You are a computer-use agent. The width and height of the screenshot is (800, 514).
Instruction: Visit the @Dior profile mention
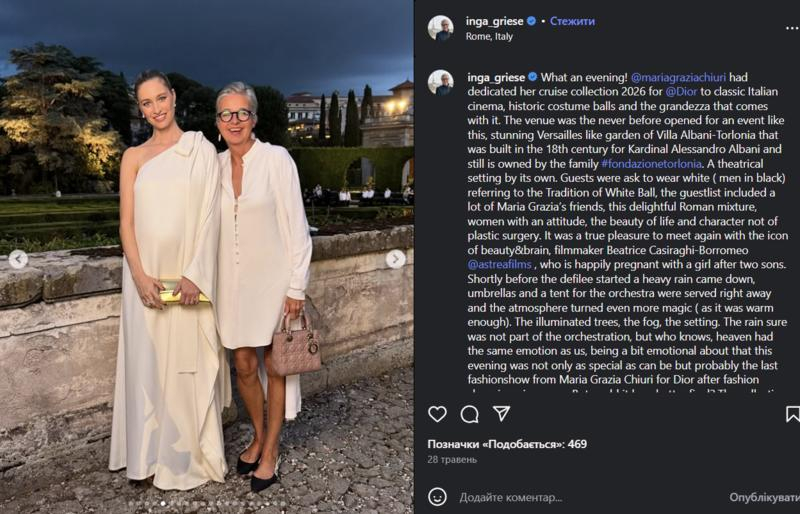pyautogui.click(x=681, y=92)
